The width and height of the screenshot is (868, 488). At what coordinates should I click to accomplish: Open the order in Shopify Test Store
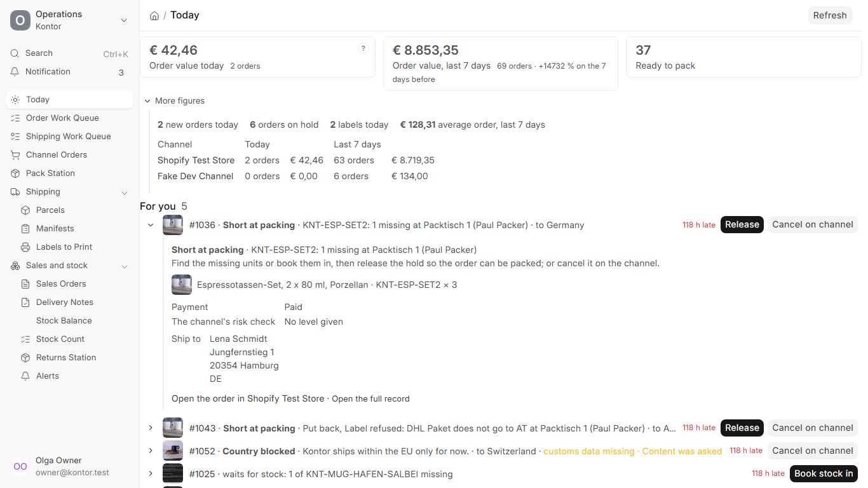pos(248,399)
